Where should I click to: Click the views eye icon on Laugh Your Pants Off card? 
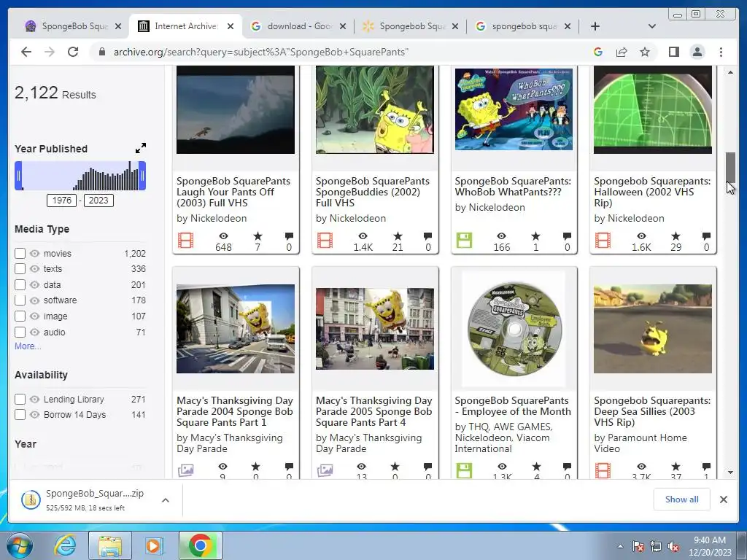pos(223,236)
